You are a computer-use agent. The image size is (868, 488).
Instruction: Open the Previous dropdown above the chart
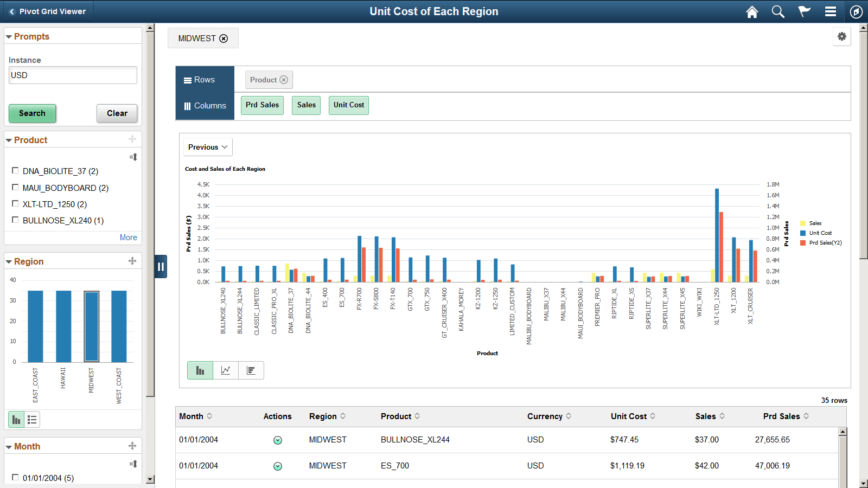207,146
